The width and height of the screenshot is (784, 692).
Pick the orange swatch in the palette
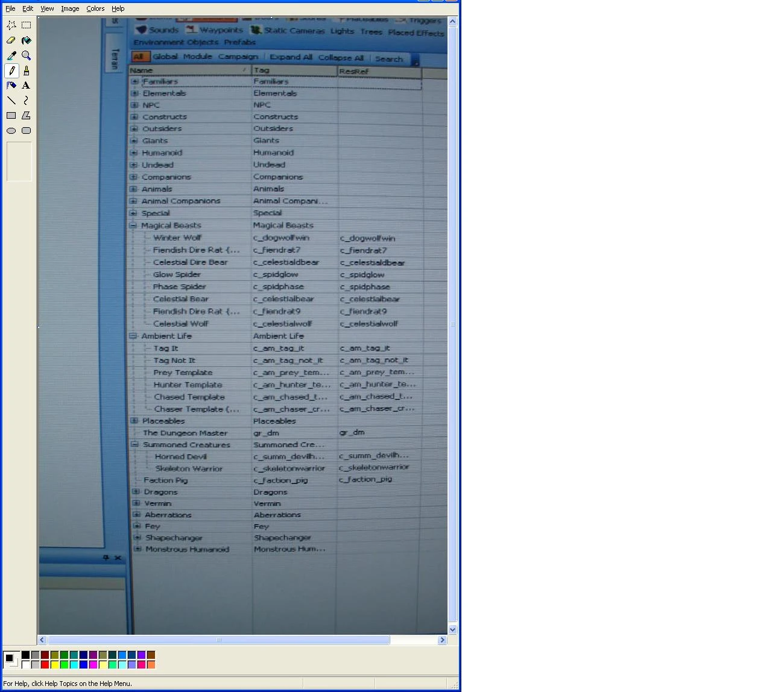click(151, 665)
